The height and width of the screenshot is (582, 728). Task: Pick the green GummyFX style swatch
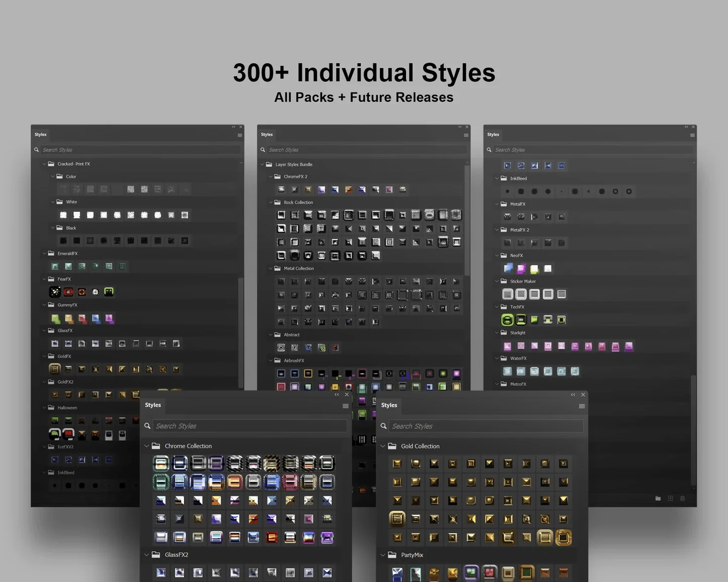click(x=55, y=319)
